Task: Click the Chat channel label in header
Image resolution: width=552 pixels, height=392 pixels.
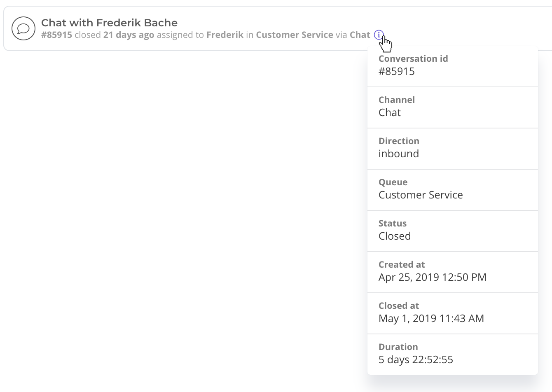Action: (x=360, y=35)
